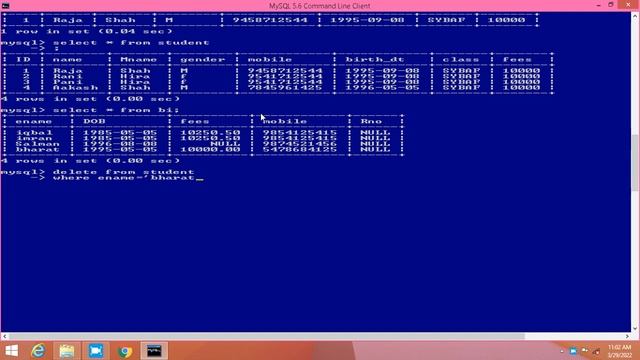
Task: Switch to the blue video camera app
Action: pyautogui.click(x=96, y=351)
